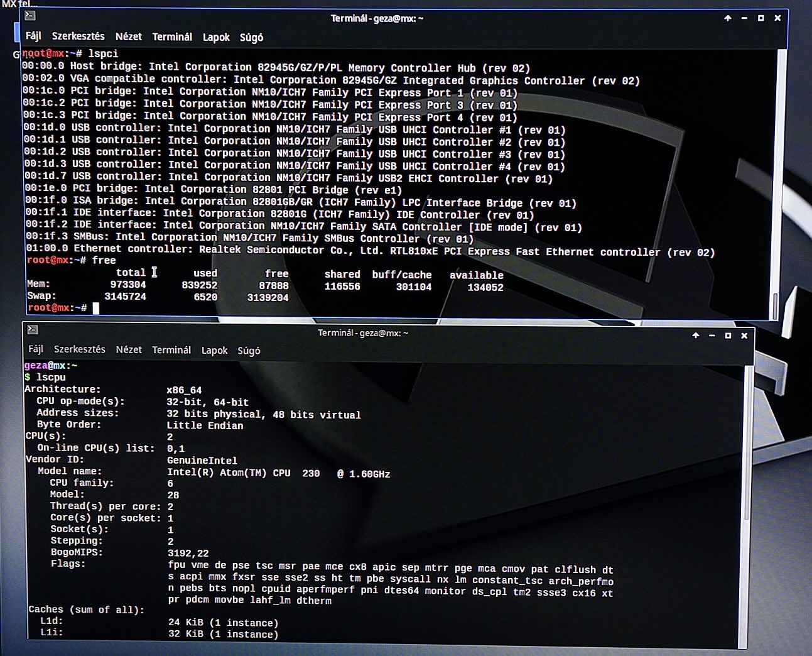This screenshot has width=812, height=656.
Task: Click the BogoMIPS value 3192,22
Action: (188, 554)
